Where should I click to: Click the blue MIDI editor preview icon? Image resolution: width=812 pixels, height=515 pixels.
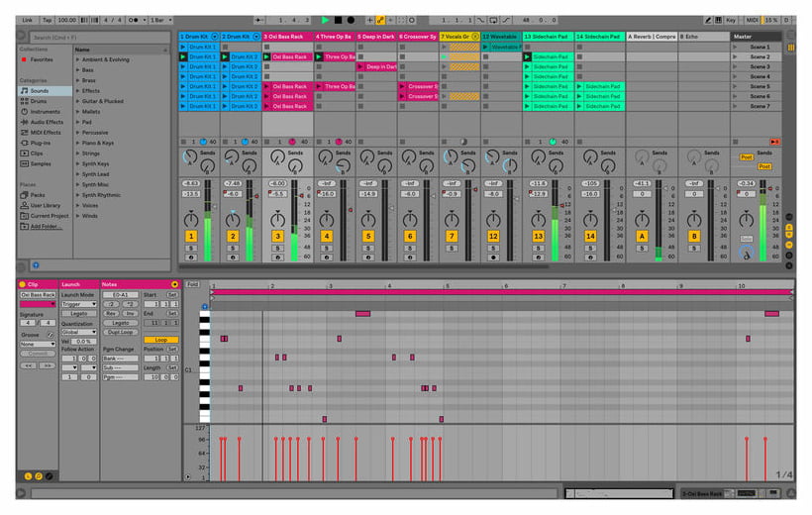pyautogui.click(x=205, y=307)
